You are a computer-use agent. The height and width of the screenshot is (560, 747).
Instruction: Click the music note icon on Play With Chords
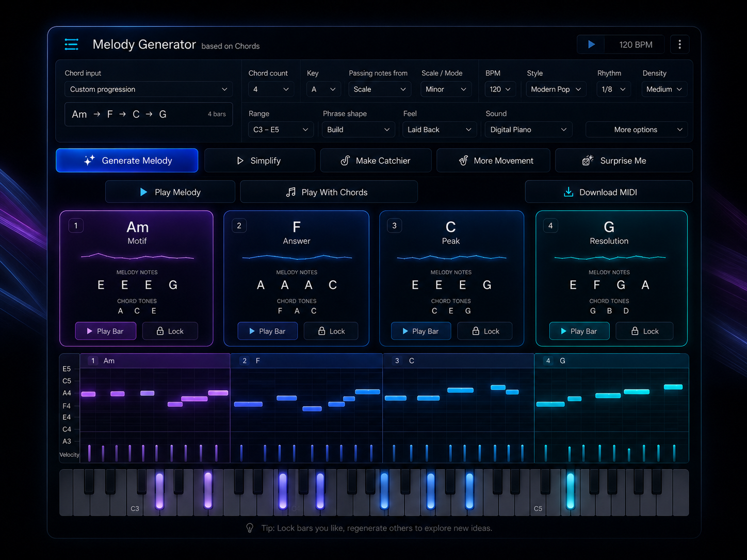click(x=291, y=192)
